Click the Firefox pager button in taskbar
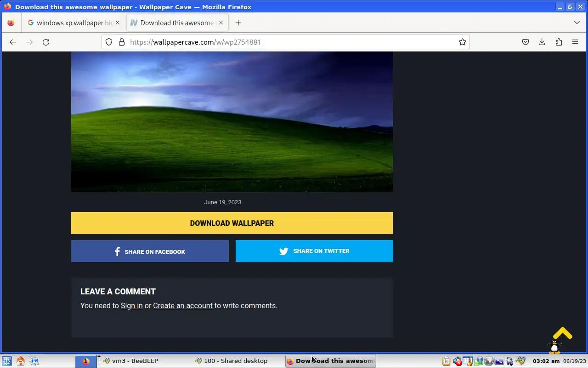Image resolution: width=588 pixels, height=368 pixels. [x=86, y=361]
